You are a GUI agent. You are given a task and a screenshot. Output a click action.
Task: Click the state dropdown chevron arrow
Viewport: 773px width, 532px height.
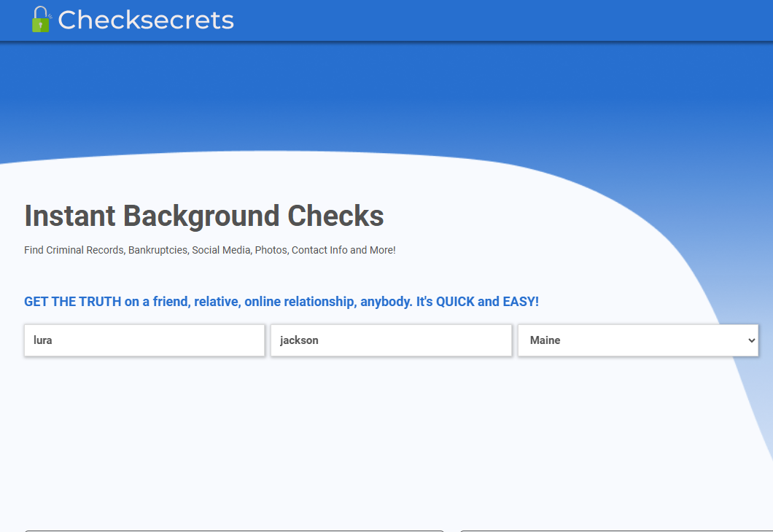point(751,340)
